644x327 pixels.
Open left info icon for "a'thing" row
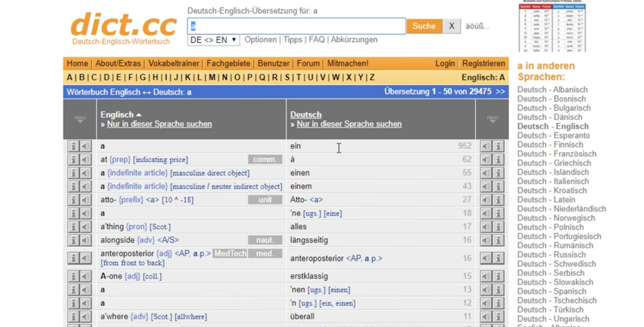[73, 227]
